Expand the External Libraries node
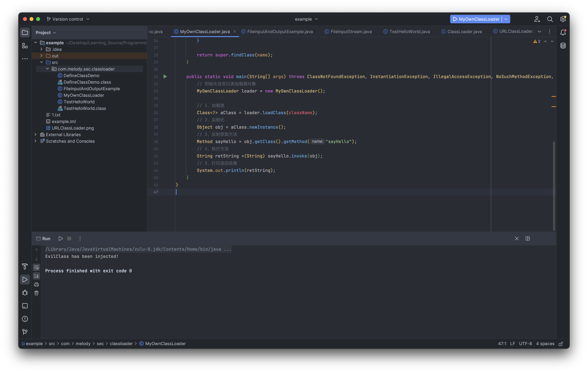 [36, 135]
